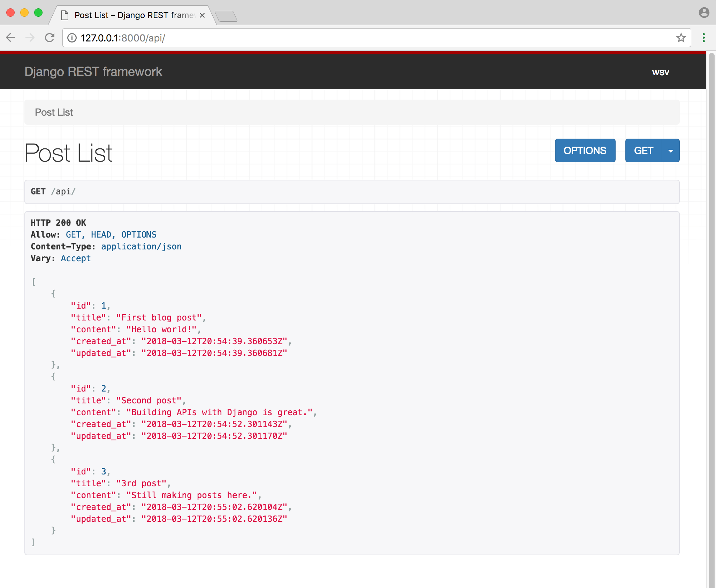The image size is (716, 588).
Task: Focus the address bar showing 127.0.0.1:8000/api/
Action: point(376,38)
